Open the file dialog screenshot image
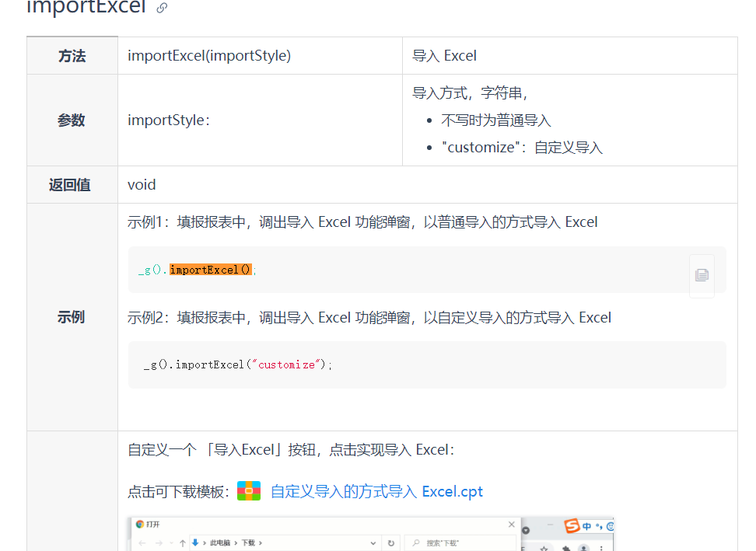Image resolution: width=756 pixels, height=551 pixels. point(371,534)
